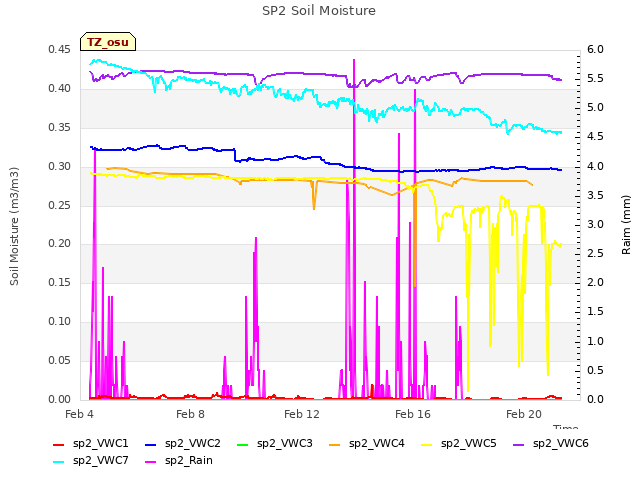This screenshot has width=640, height=480.
Task: Click the 0.05 left axis value
Action: coord(60,360)
